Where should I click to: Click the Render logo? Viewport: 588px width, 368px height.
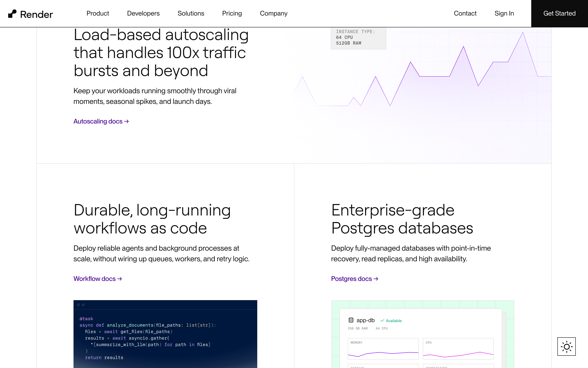[x=30, y=14]
